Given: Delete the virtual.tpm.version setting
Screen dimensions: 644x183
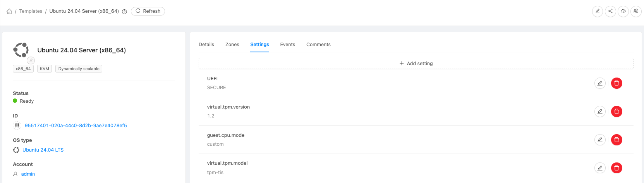Looking at the screenshot, I should [x=617, y=111].
